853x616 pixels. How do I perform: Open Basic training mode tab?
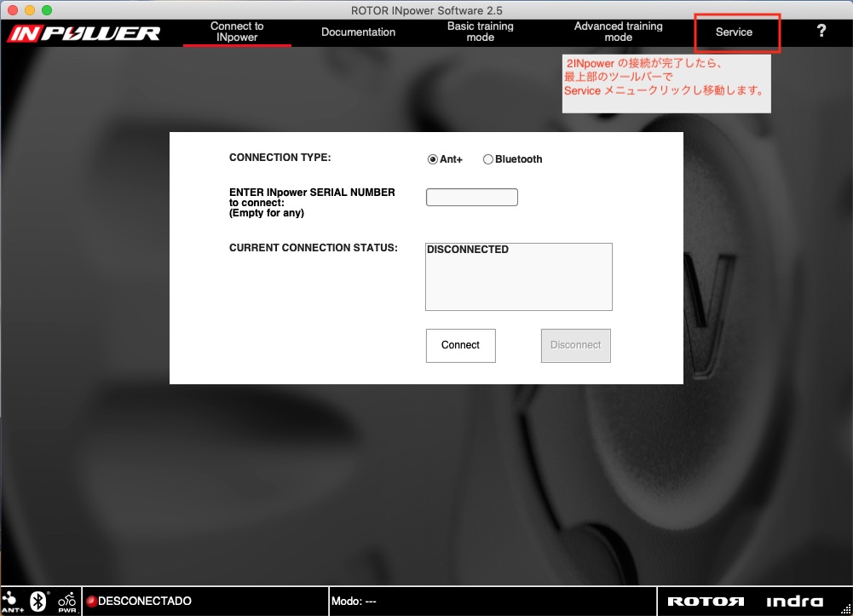tap(481, 32)
